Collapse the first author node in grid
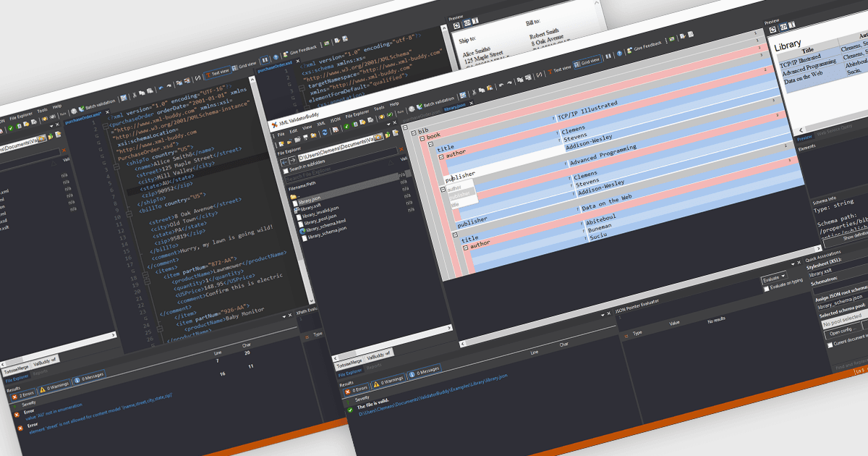 coord(441,157)
